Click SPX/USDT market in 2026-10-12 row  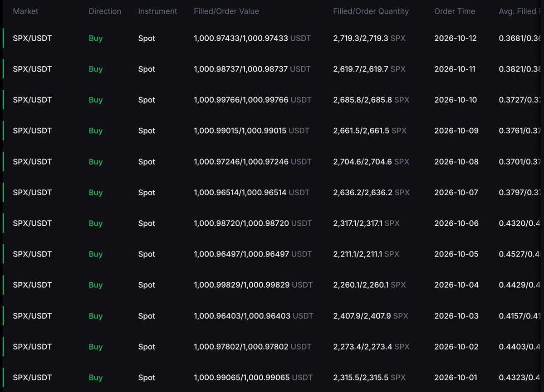click(x=32, y=38)
